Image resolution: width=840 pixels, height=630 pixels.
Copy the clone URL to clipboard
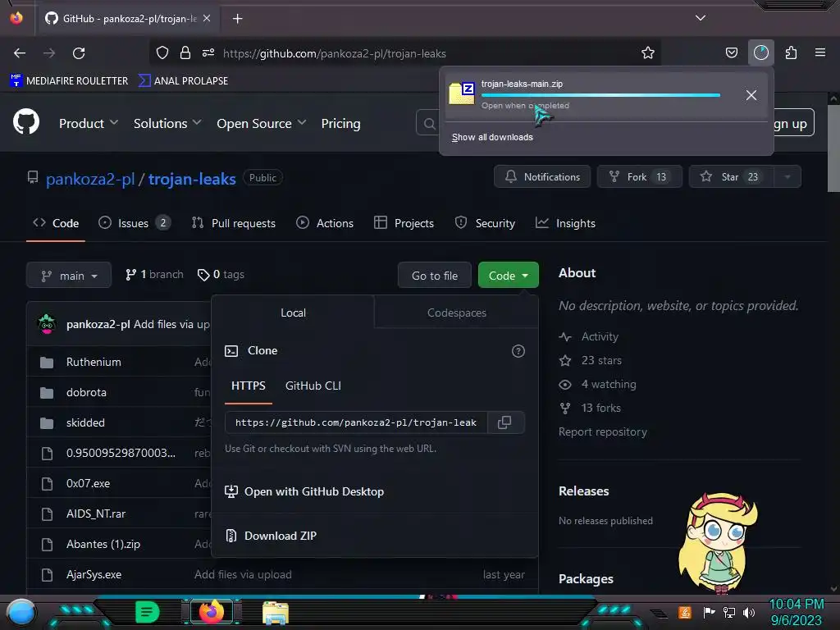point(504,422)
